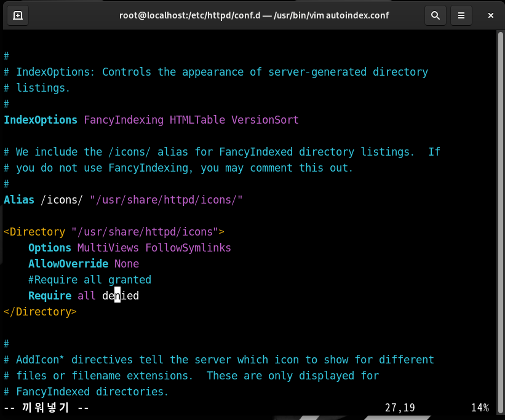Close the terminal window
Viewport: 505px width, 420px height.
(490, 15)
